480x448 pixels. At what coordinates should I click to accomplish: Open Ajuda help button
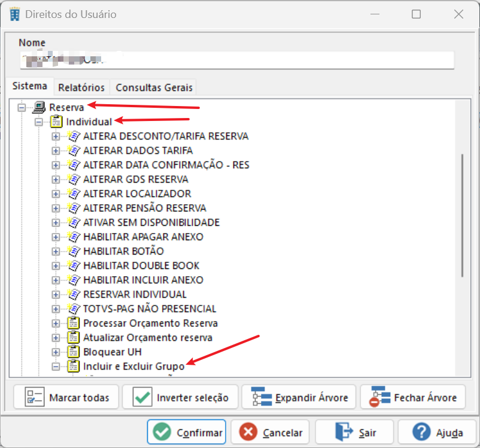point(437,432)
